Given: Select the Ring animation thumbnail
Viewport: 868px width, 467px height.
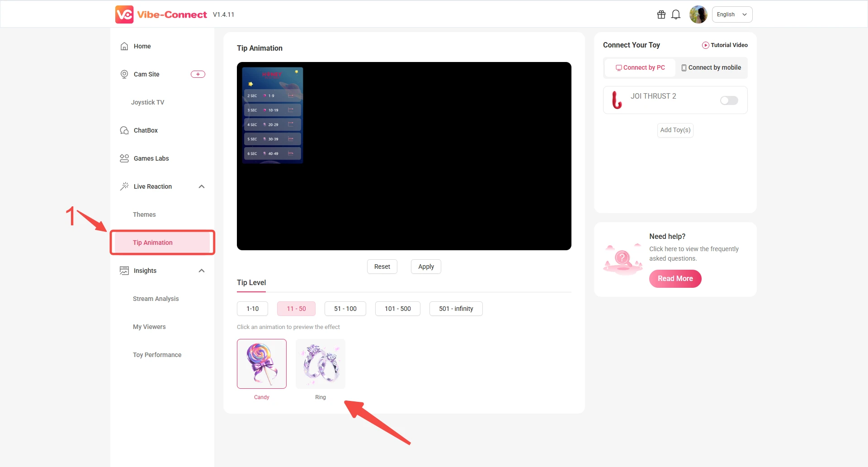Looking at the screenshot, I should click(320, 364).
